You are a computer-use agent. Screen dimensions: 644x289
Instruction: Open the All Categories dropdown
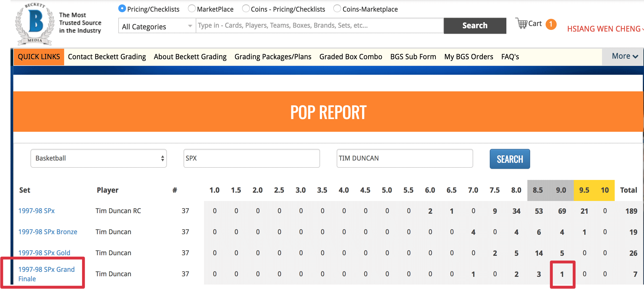point(157,26)
